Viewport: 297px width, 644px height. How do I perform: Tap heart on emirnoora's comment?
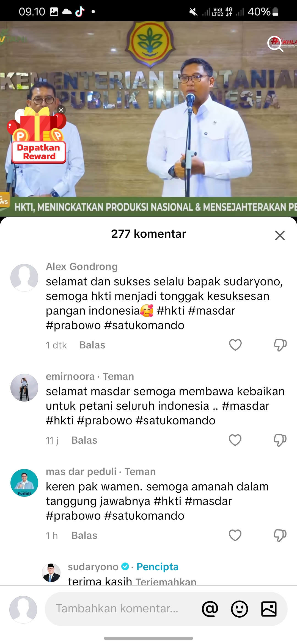pos(235,440)
